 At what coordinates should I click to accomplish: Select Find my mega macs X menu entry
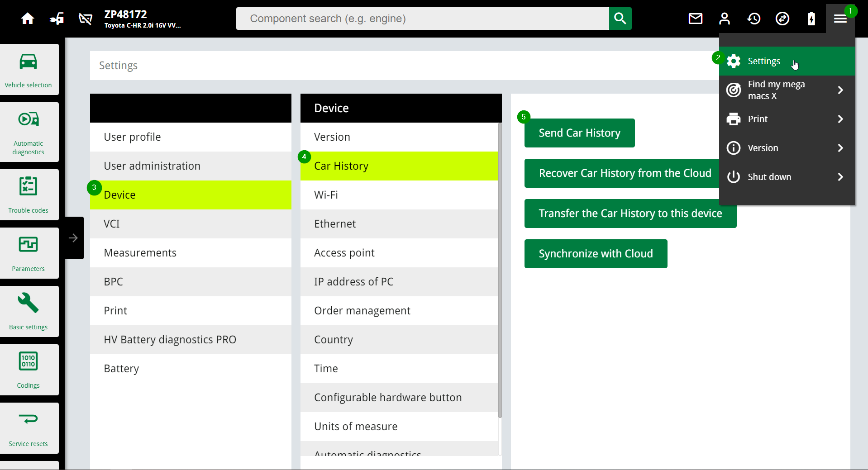(x=787, y=90)
